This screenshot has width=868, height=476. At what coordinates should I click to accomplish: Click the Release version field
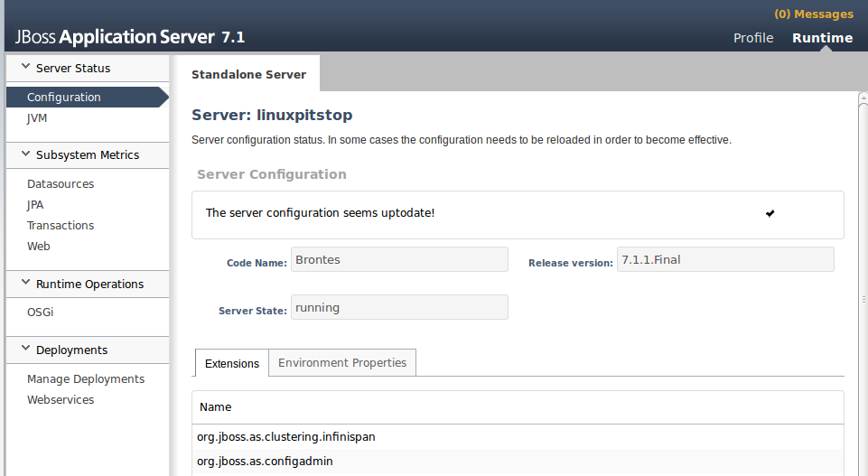tap(725, 259)
